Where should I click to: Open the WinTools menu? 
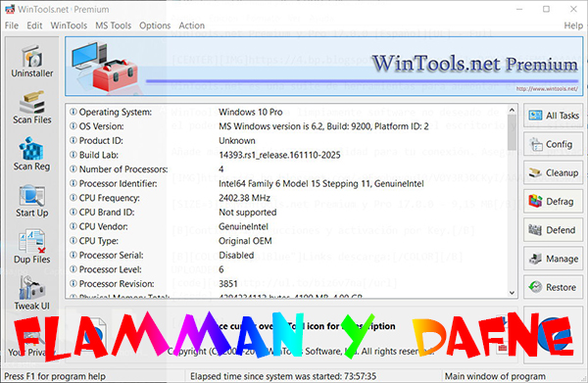click(x=69, y=25)
